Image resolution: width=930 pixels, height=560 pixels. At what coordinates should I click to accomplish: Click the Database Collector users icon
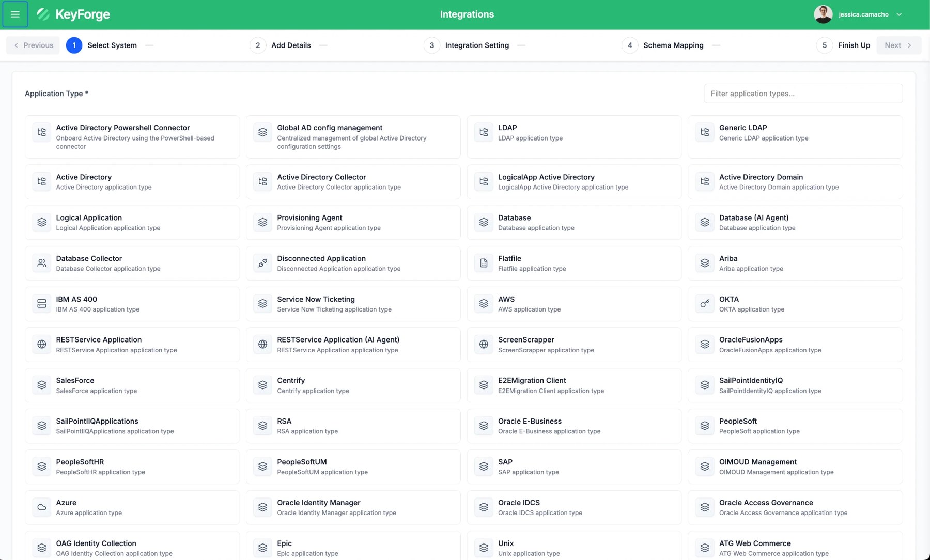[x=42, y=263]
